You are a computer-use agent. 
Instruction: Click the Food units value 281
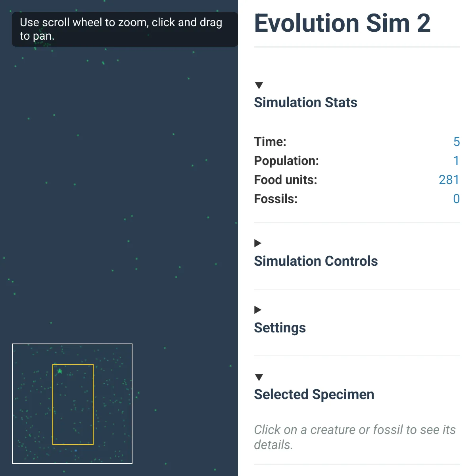[x=449, y=180]
